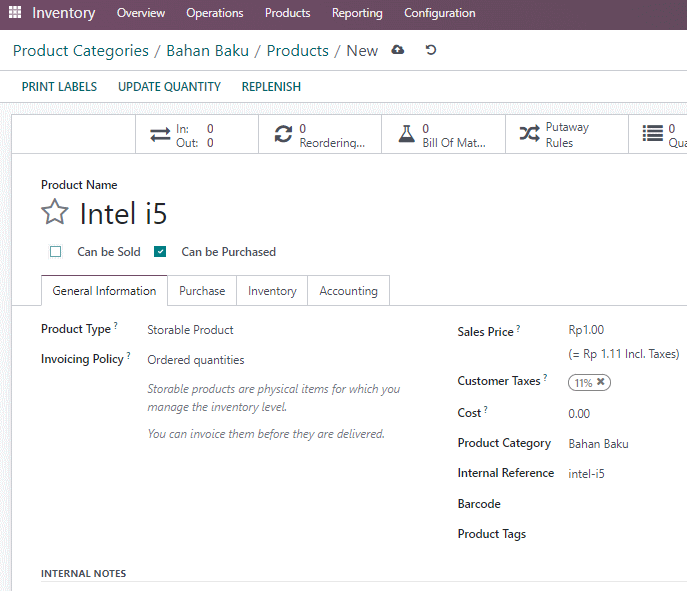
Task: Open the Putaway Rules stat button
Action: (567, 134)
